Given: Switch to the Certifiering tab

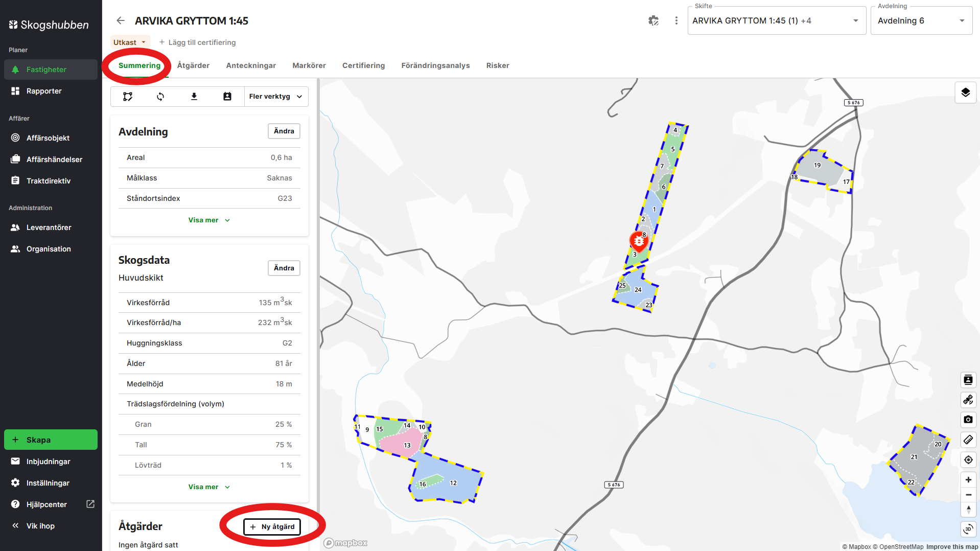Looking at the screenshot, I should point(363,65).
